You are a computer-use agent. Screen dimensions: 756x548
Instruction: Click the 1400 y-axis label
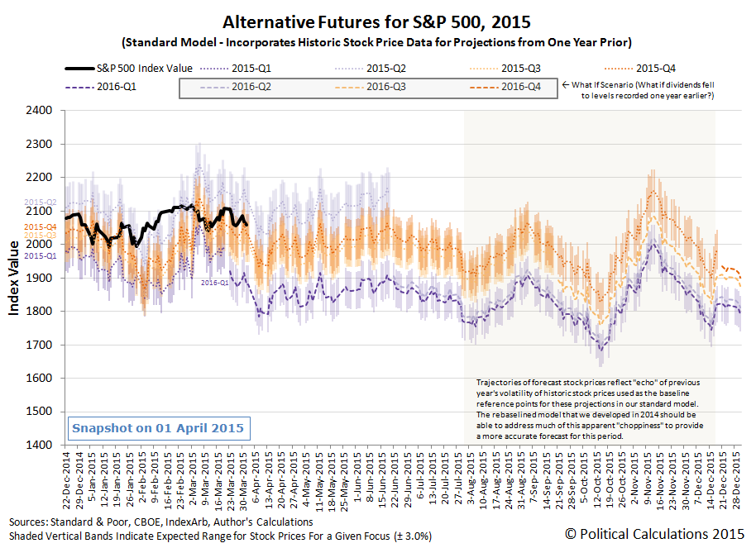[39, 445]
